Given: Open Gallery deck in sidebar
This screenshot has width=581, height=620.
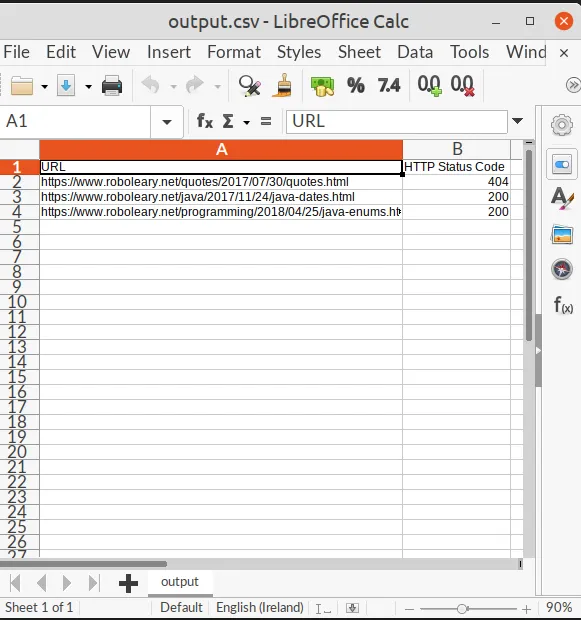Looking at the screenshot, I should click(x=562, y=234).
